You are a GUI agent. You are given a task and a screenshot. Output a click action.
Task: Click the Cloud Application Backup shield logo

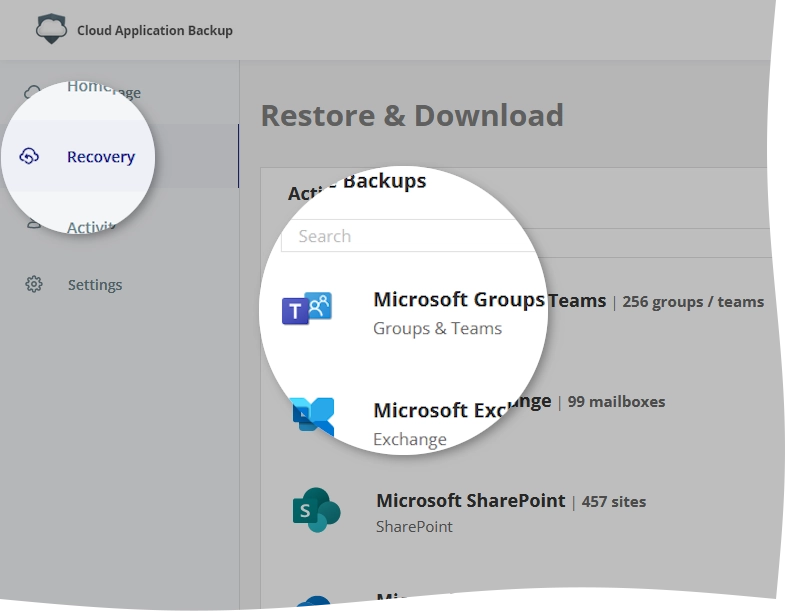pos(51,29)
